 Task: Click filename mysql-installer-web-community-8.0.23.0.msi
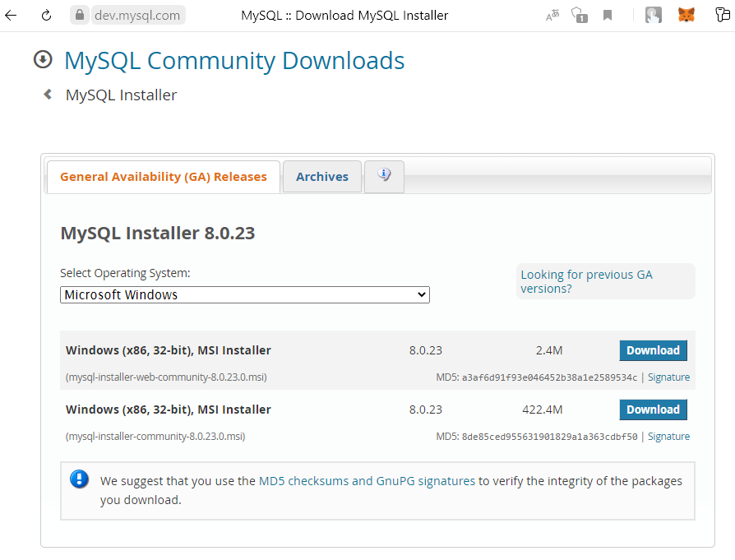click(x=166, y=377)
